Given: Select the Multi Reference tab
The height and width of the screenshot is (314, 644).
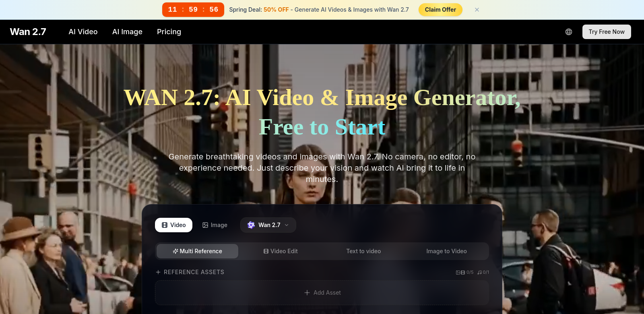Looking at the screenshot, I should 197,251.
